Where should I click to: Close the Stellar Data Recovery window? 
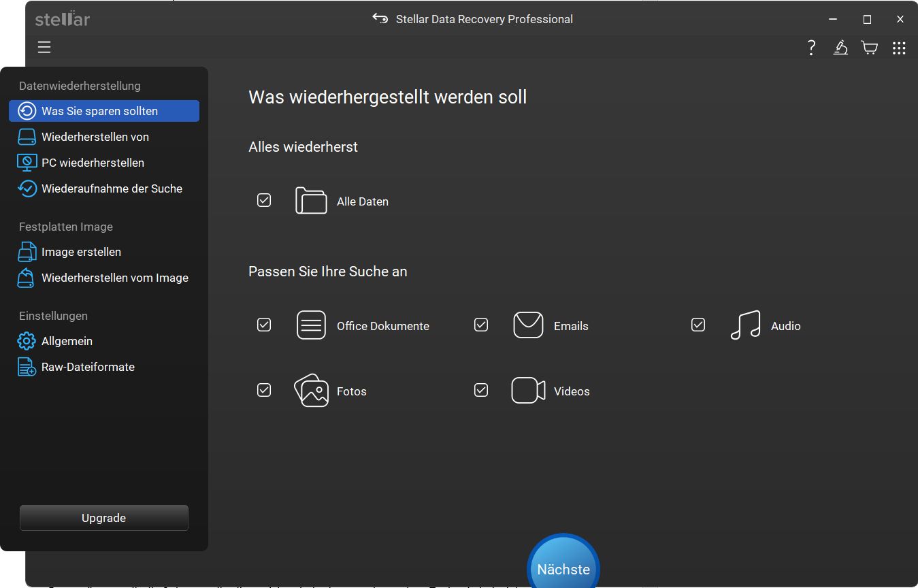(900, 19)
